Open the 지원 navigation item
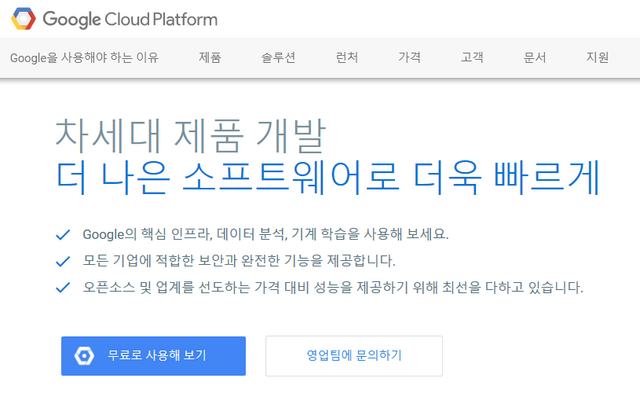640x415 pixels. click(598, 58)
